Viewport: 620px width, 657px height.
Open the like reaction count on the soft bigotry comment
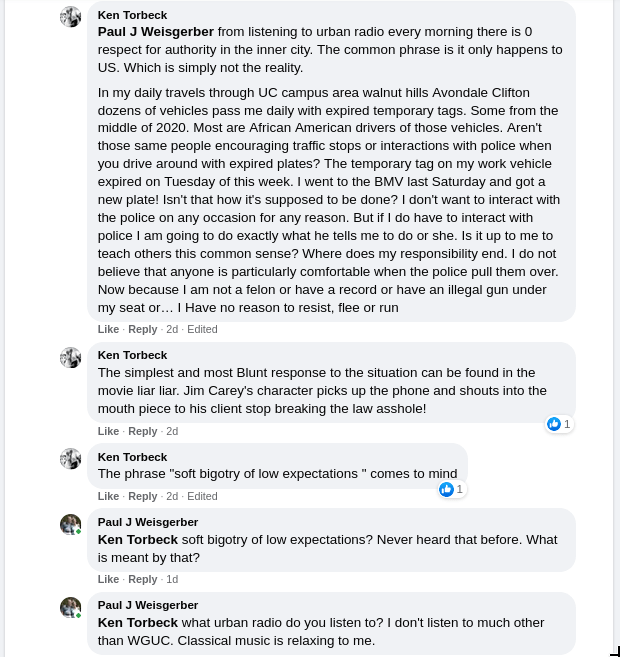pyautogui.click(x=452, y=489)
